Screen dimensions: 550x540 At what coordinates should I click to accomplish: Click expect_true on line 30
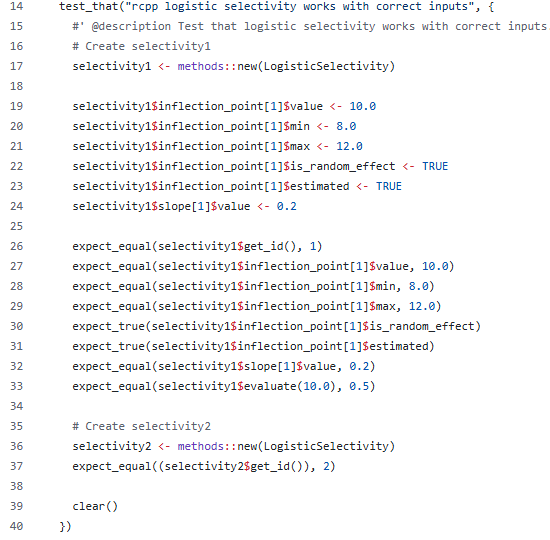[108, 326]
